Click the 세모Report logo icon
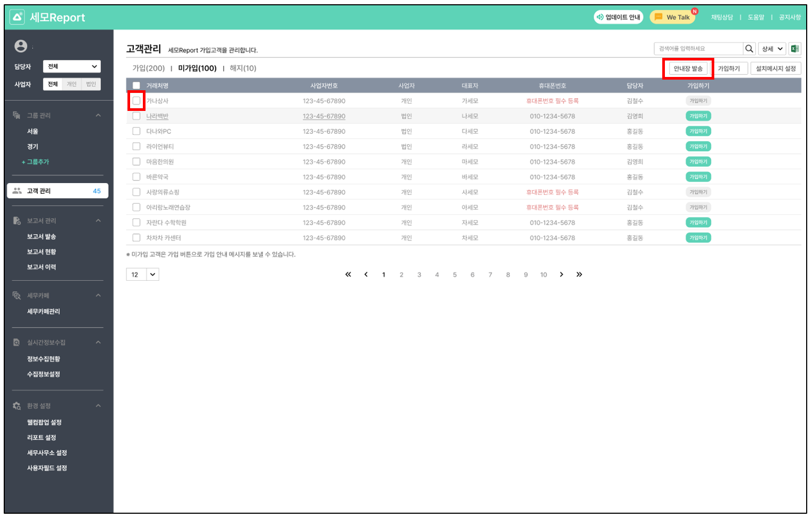812x518 pixels. (x=18, y=17)
